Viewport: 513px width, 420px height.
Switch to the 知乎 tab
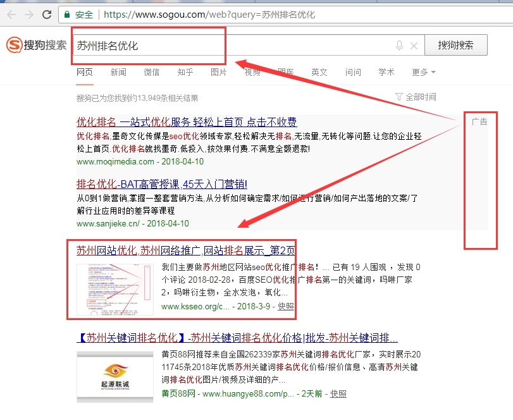tap(185, 72)
